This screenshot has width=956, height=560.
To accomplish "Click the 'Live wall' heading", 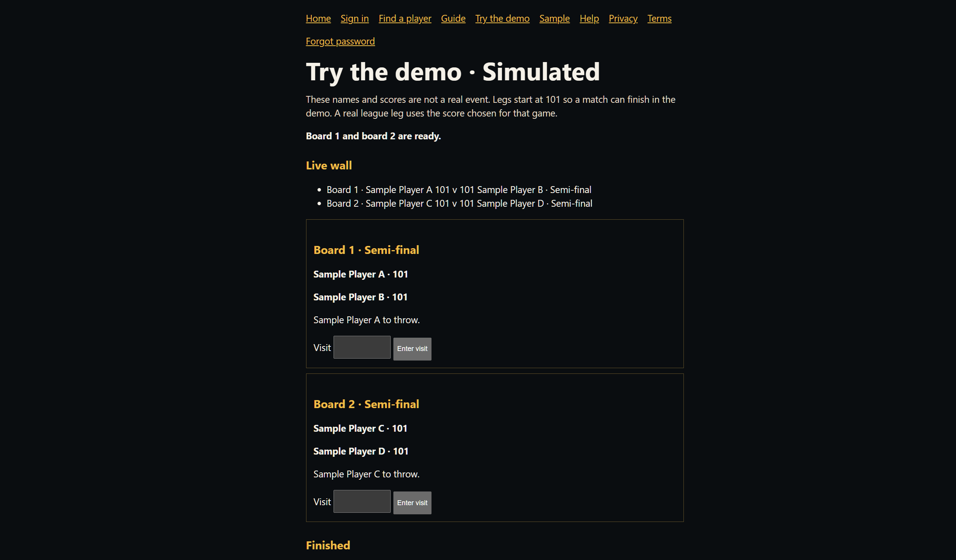I will (x=329, y=165).
